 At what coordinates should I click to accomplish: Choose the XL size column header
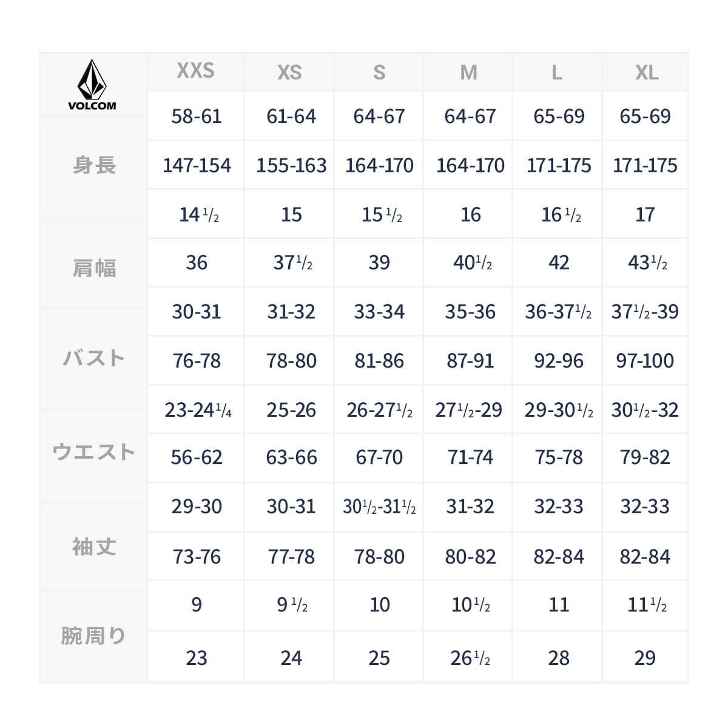click(647, 73)
